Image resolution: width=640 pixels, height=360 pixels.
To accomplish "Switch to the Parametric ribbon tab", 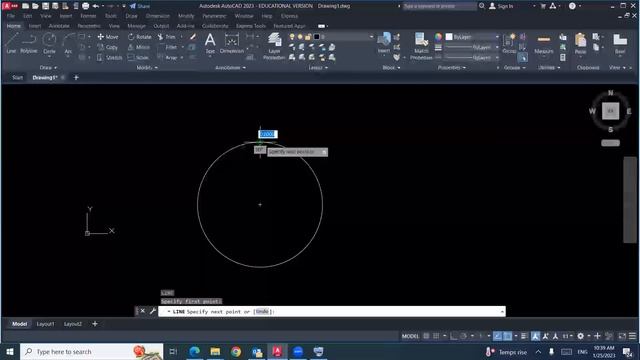I will pos(89,26).
